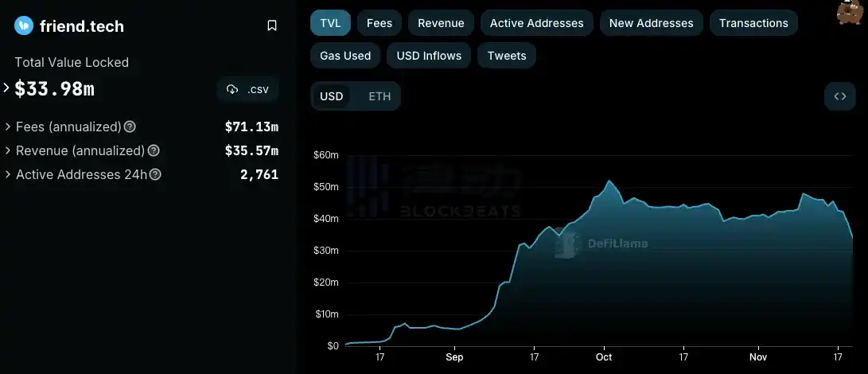Click the Nov x-axis label
Viewport: 868px width, 374px height.
[758, 357]
